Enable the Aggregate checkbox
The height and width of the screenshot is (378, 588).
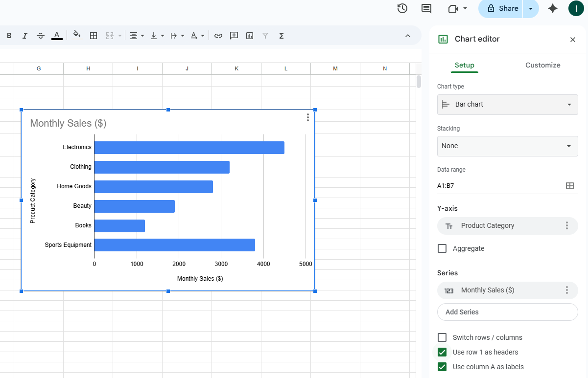442,248
